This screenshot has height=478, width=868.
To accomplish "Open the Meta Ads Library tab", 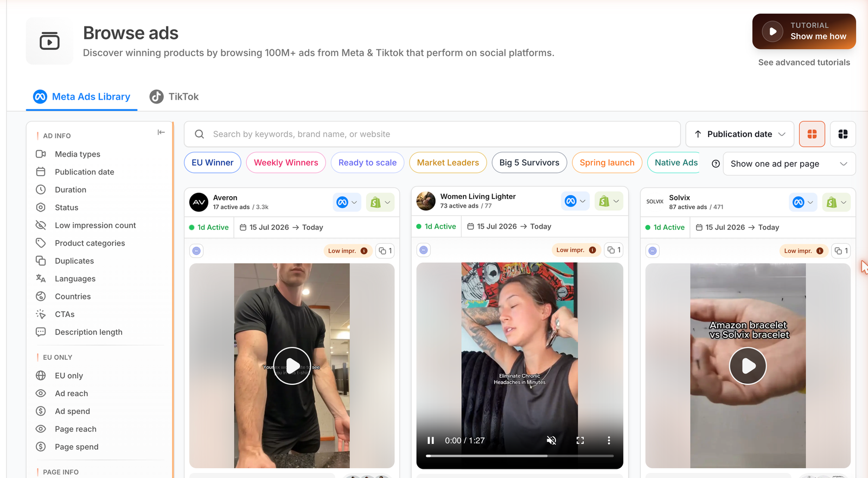I will (82, 96).
